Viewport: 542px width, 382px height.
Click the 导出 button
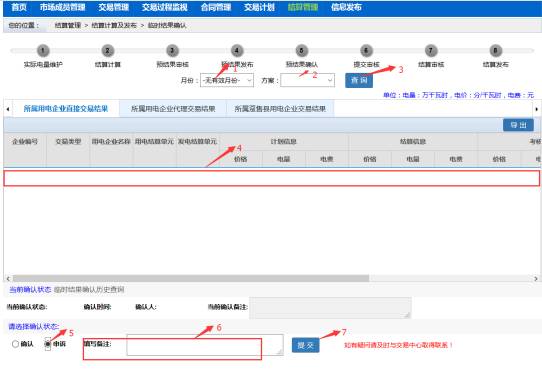tap(518, 125)
